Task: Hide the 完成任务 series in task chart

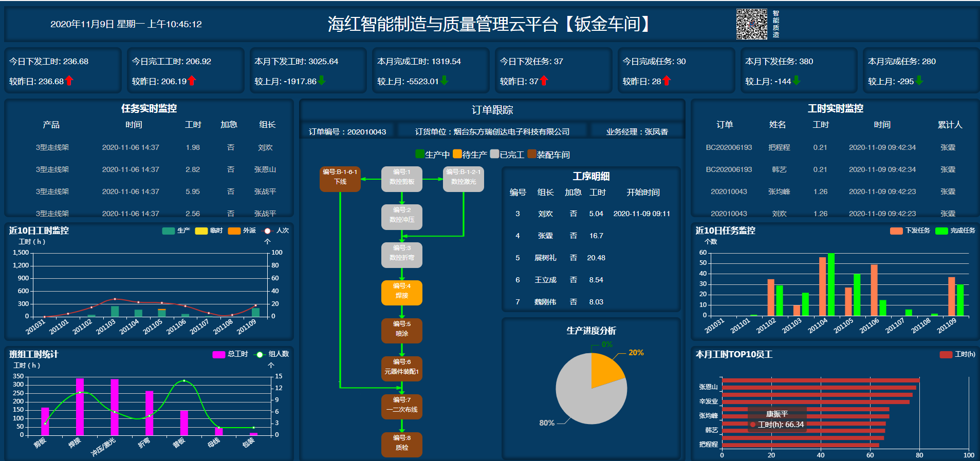Action: [x=955, y=231]
